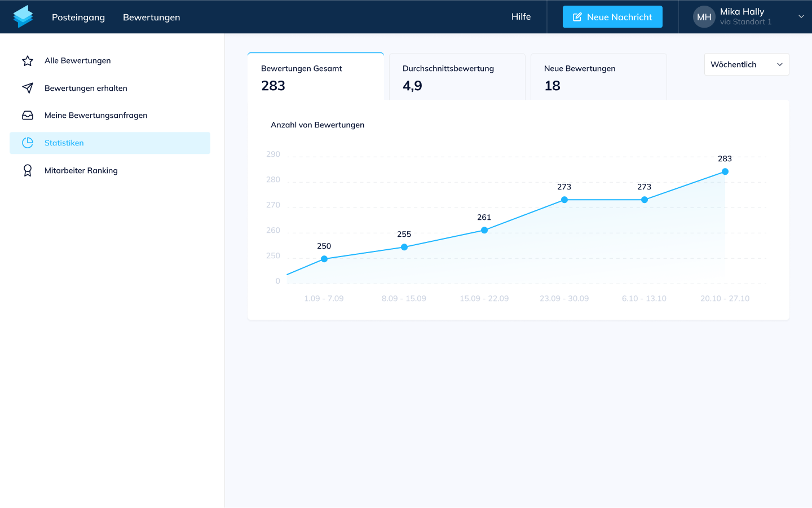The width and height of the screenshot is (812, 508).
Task: Click the pie chart Statistiken icon
Action: [28, 143]
